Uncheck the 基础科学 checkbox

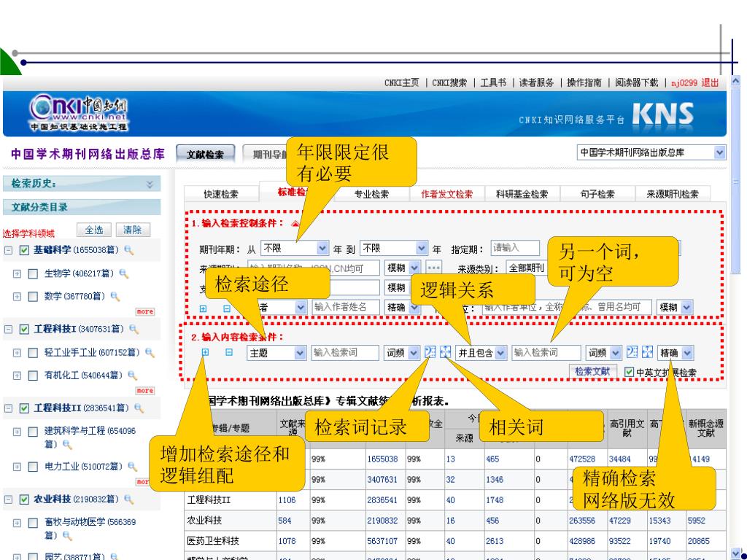point(24,250)
